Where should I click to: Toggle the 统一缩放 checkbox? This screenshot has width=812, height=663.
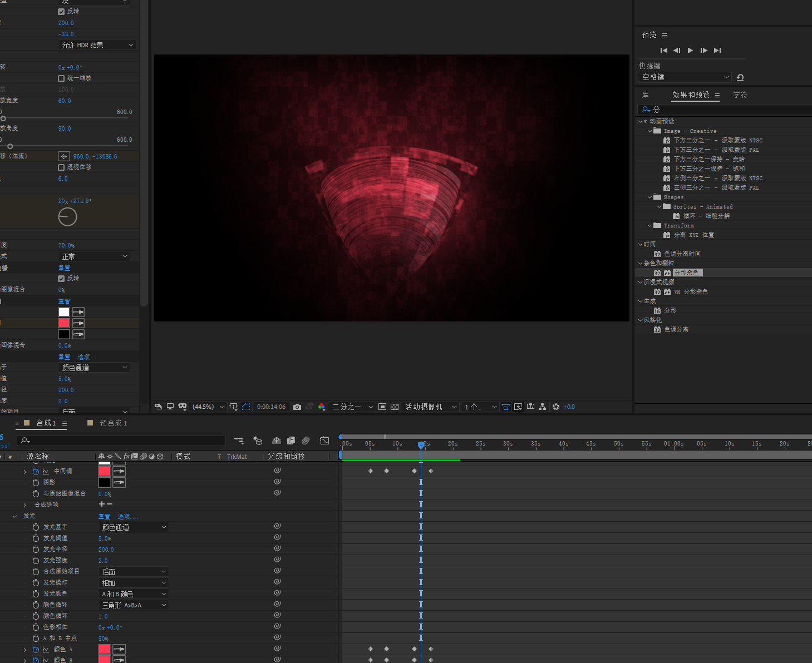(61, 78)
